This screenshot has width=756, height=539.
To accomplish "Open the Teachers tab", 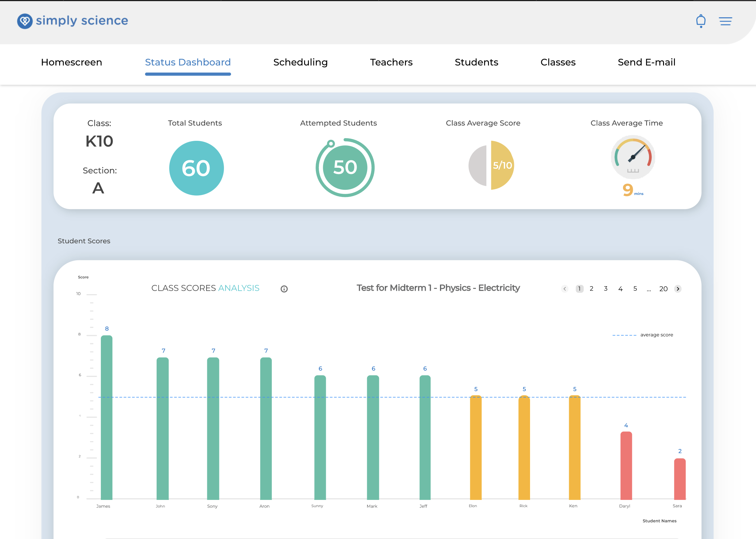I will (391, 62).
